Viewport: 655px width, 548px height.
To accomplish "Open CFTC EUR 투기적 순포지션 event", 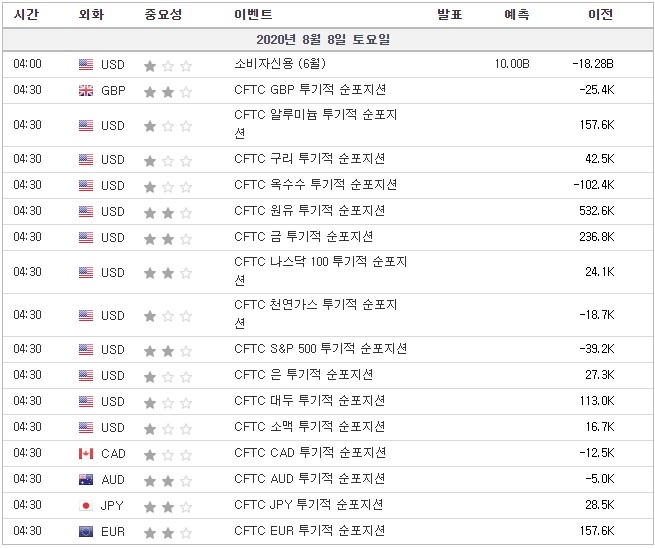I will click(310, 530).
